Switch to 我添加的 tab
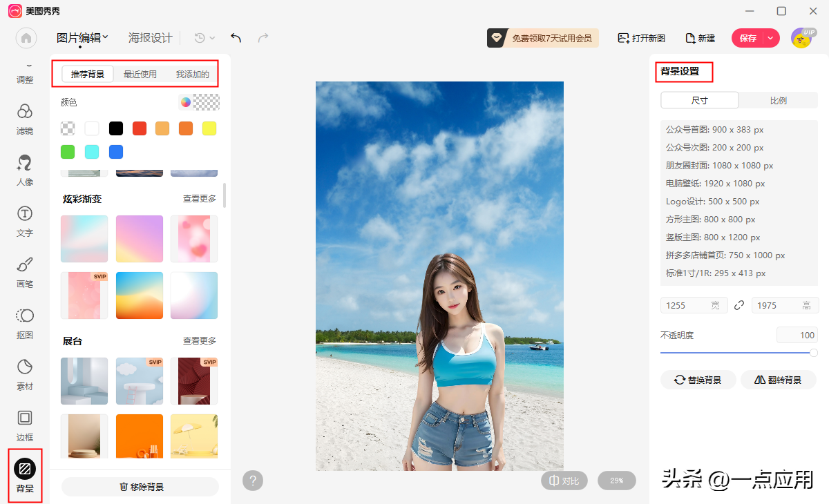The height and width of the screenshot is (504, 829). [192, 74]
